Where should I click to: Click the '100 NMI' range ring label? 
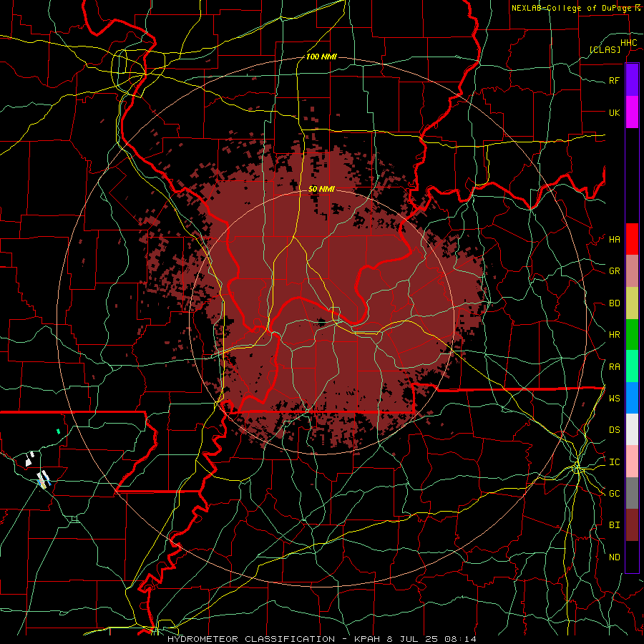pyautogui.click(x=321, y=57)
